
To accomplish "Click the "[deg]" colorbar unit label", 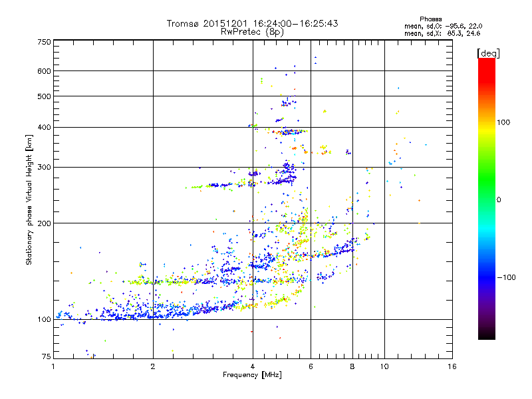I will (x=488, y=53).
